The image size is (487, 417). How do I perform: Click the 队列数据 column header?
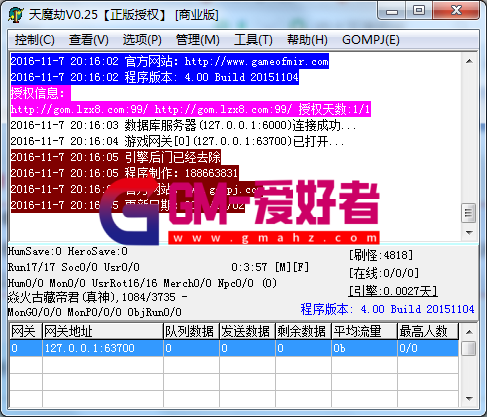coord(191,332)
